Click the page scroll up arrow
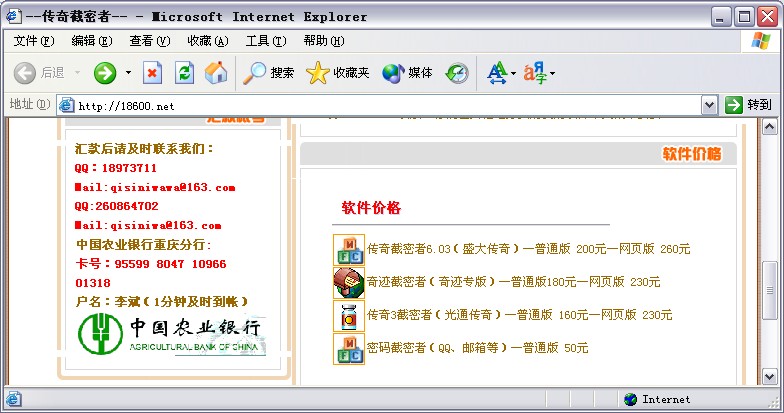 pos(769,127)
